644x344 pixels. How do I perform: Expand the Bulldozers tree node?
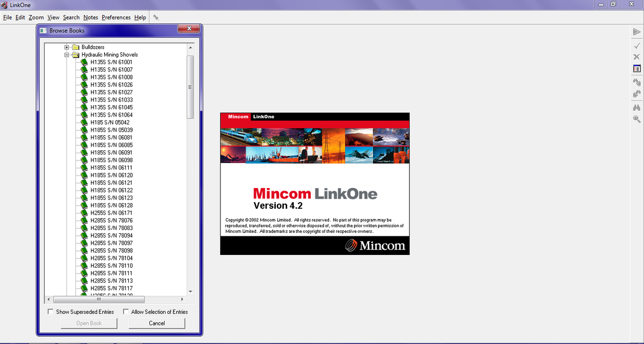click(66, 47)
